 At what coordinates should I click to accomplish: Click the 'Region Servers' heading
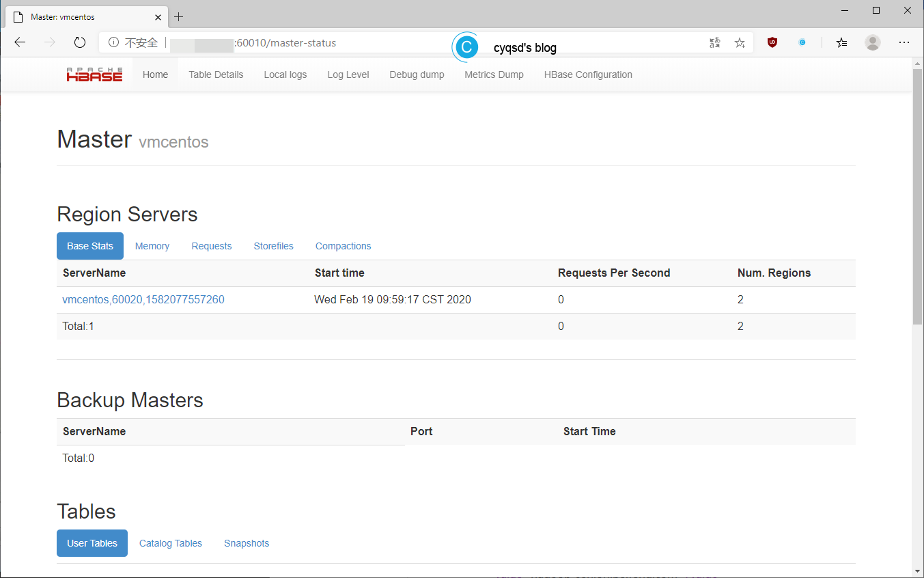click(127, 214)
